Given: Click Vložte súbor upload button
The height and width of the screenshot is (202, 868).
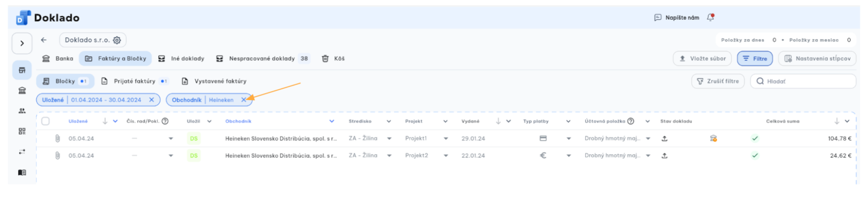Looking at the screenshot, I should click(703, 59).
